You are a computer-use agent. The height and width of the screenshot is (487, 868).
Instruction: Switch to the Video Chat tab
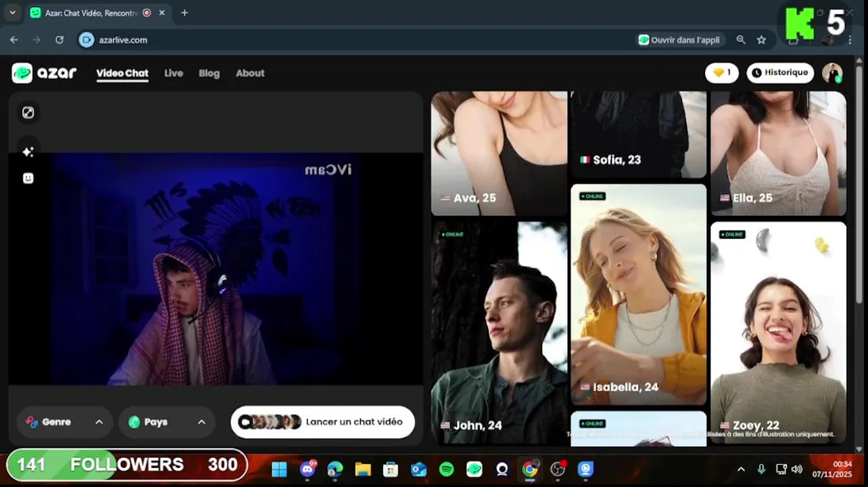tap(122, 73)
